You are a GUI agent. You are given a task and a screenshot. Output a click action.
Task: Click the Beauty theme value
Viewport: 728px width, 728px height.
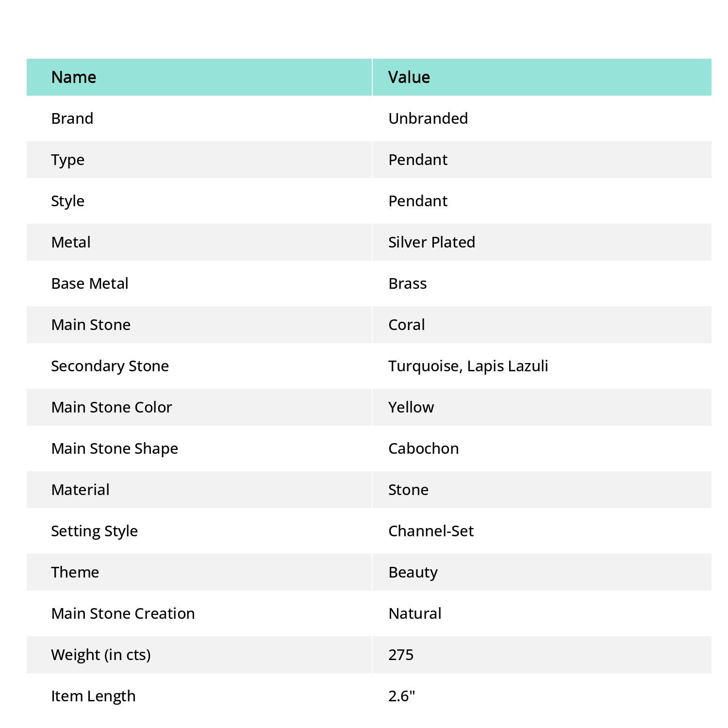coord(413,573)
